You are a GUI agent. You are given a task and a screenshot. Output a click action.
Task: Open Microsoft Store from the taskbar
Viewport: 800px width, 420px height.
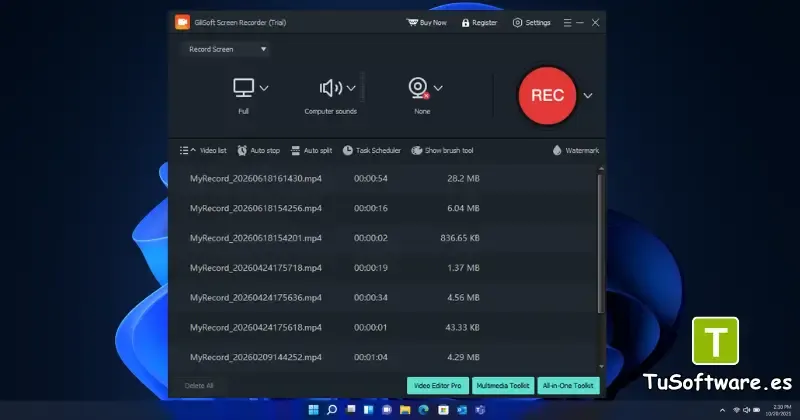443,410
